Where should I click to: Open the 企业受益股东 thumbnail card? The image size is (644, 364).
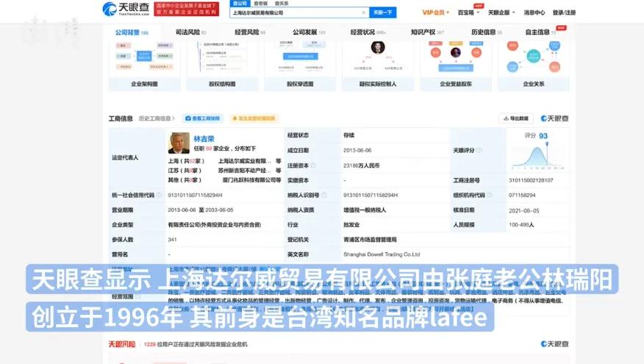456,65
